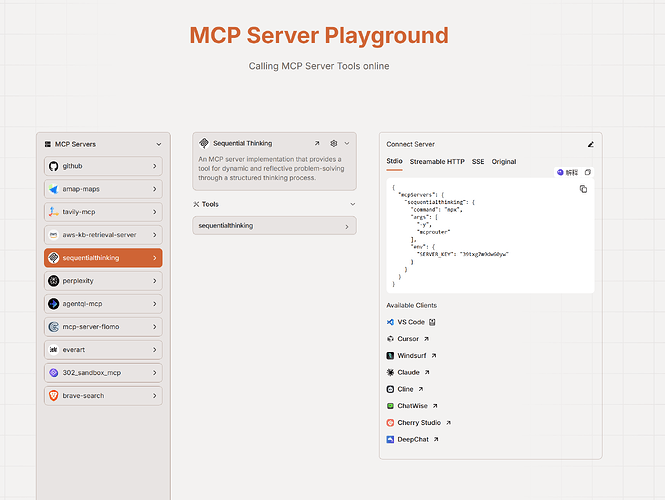The width and height of the screenshot is (665, 500).
Task: Click the "command": "npx" config line
Action: pos(436,209)
